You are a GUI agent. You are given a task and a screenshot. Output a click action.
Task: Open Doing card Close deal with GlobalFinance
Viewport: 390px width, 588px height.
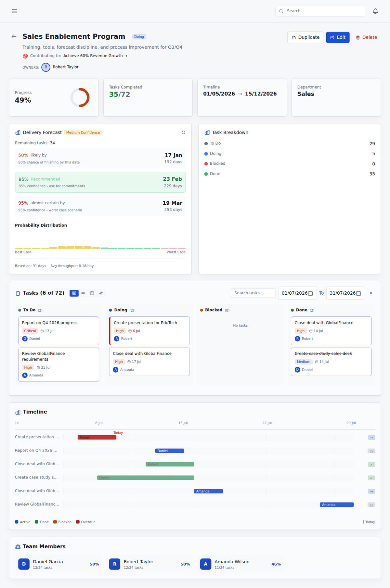pos(149,362)
